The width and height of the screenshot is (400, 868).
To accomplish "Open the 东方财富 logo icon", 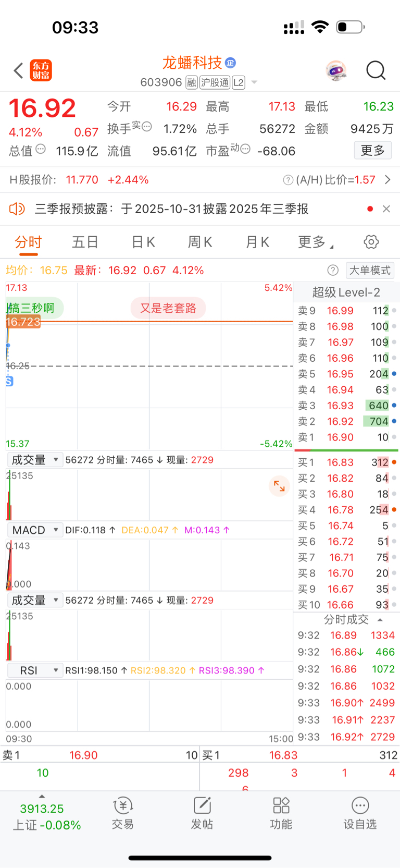I will click(41, 70).
